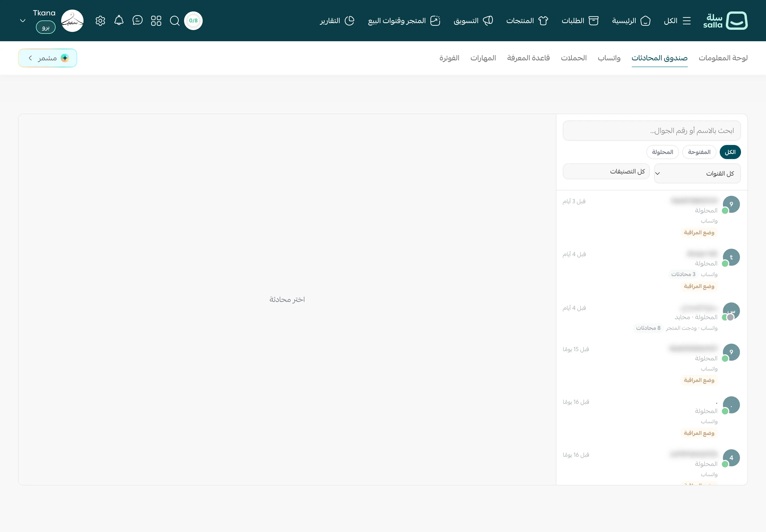Click the المنتجات shirt icon
This screenshot has width=766, height=532.
click(x=543, y=21)
